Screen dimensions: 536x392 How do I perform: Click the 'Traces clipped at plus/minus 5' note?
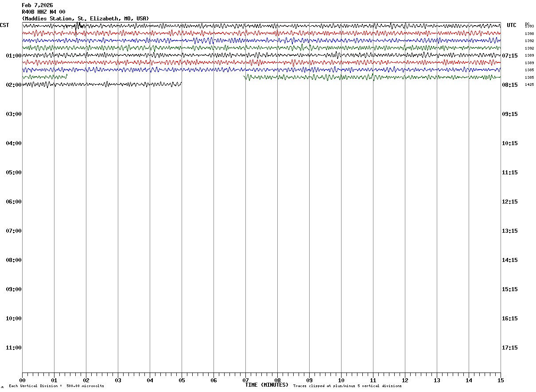pyautogui.click(x=347, y=386)
